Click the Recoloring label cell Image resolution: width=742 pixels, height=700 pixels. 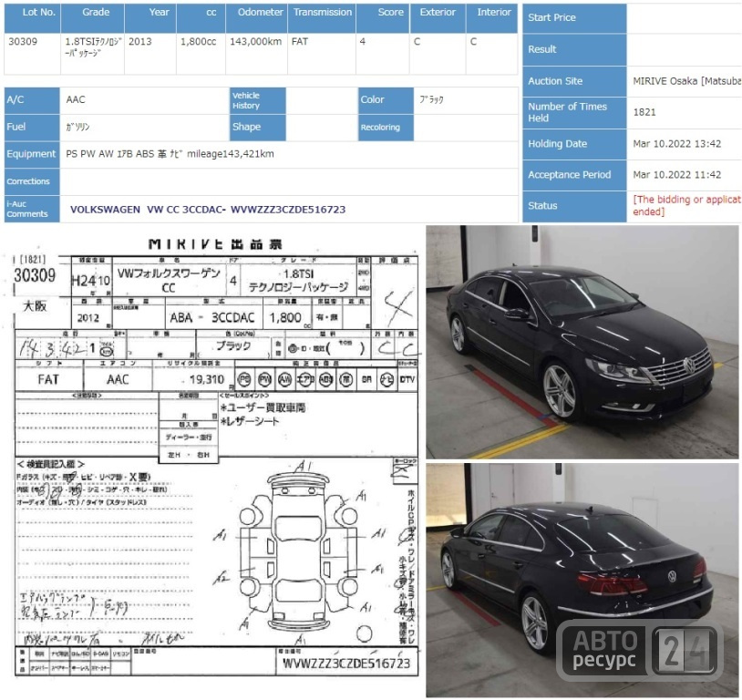tap(386, 128)
